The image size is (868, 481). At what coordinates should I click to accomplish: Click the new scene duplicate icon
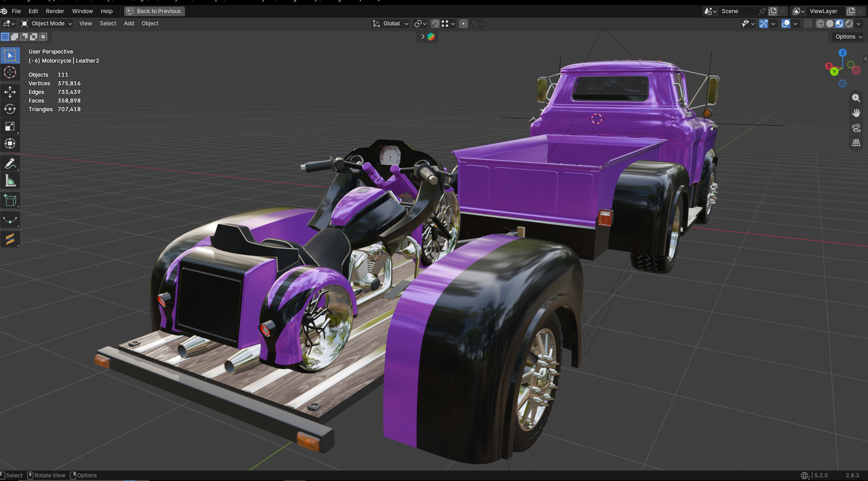pyautogui.click(x=773, y=11)
